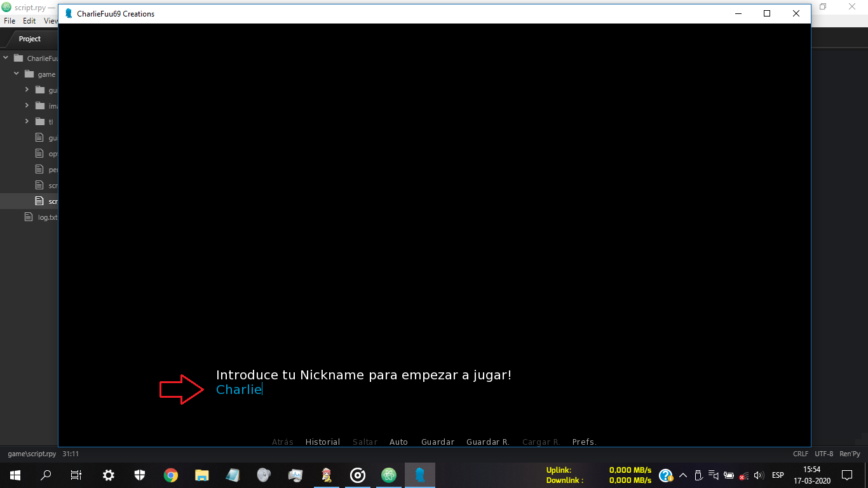This screenshot has height=488, width=868.
Task: Open Prefs. in the game quick menu
Action: [x=584, y=442]
